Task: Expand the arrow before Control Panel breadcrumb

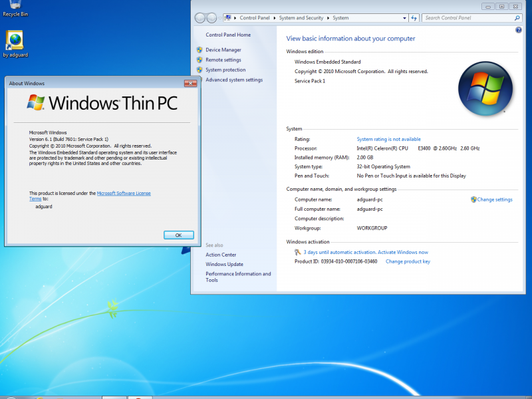Action: [x=235, y=18]
